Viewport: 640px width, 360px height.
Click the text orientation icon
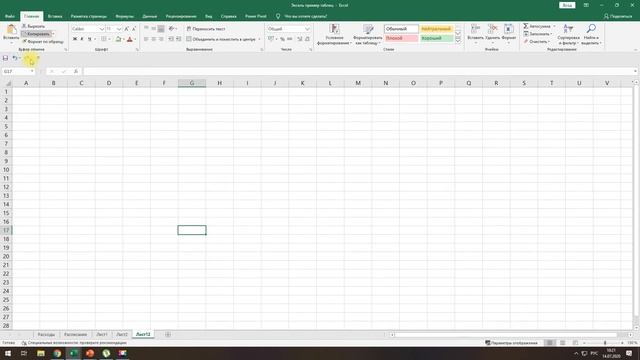(171, 29)
